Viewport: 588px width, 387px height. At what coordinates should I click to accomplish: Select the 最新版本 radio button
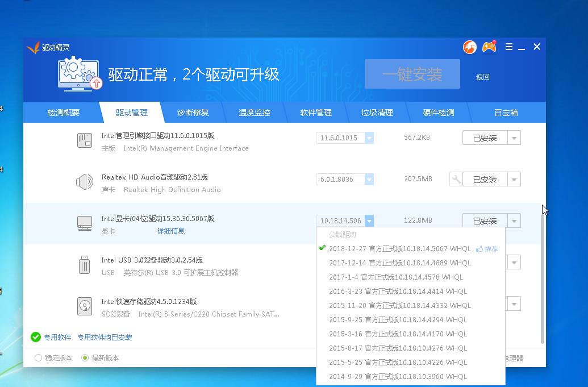click(85, 358)
